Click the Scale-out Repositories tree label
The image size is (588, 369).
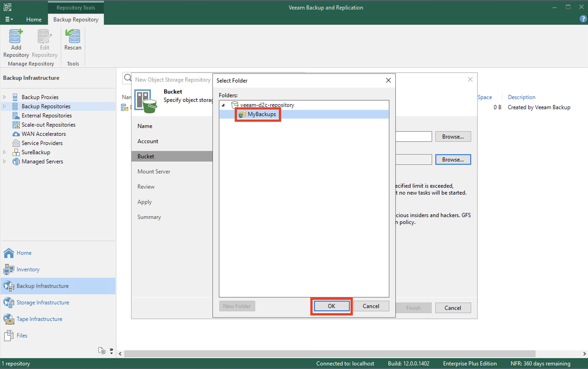pos(49,125)
